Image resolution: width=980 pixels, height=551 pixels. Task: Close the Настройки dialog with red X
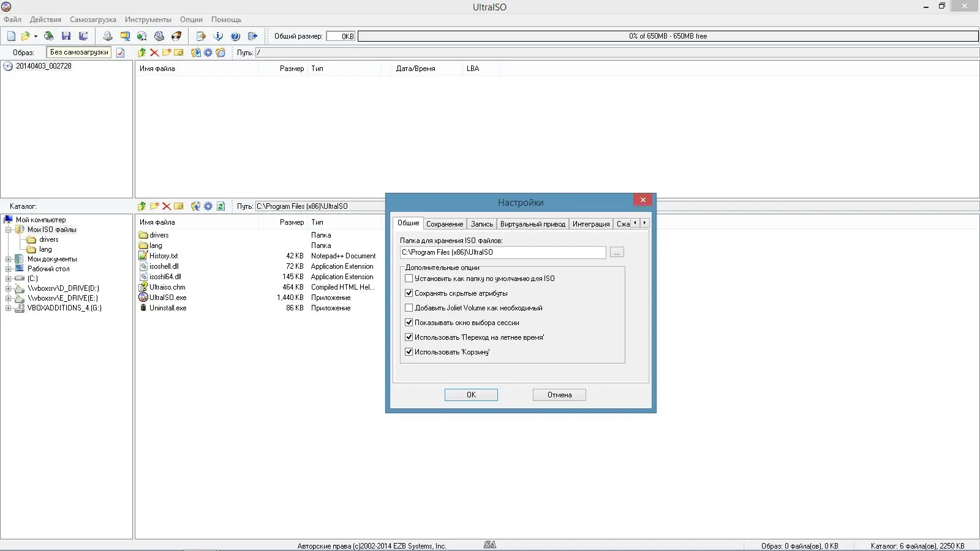(643, 200)
